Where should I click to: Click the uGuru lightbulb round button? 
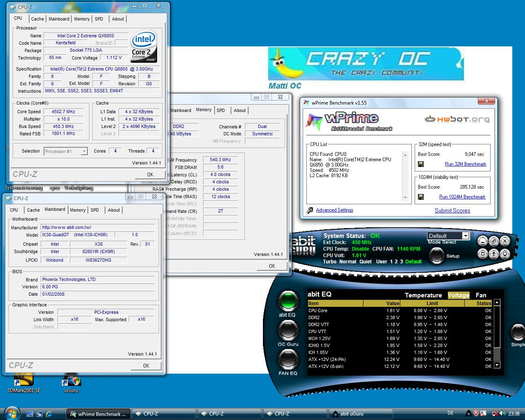click(x=505, y=253)
